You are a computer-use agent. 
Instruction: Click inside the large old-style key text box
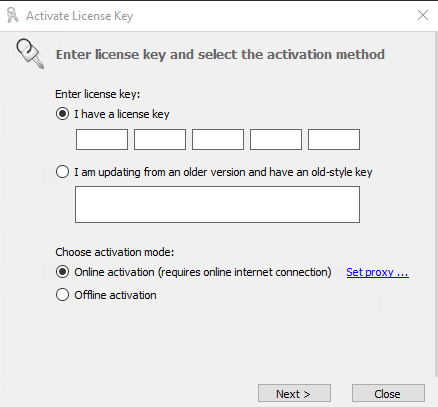coord(217,204)
